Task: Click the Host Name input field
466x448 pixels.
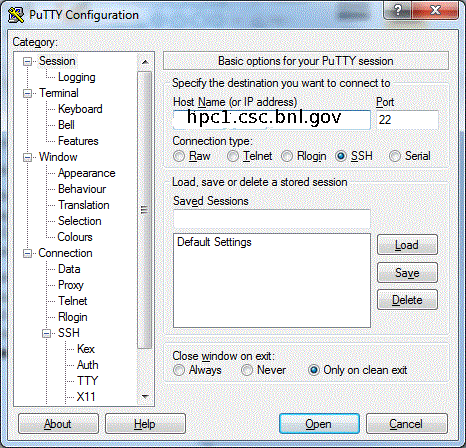Action: pos(272,120)
